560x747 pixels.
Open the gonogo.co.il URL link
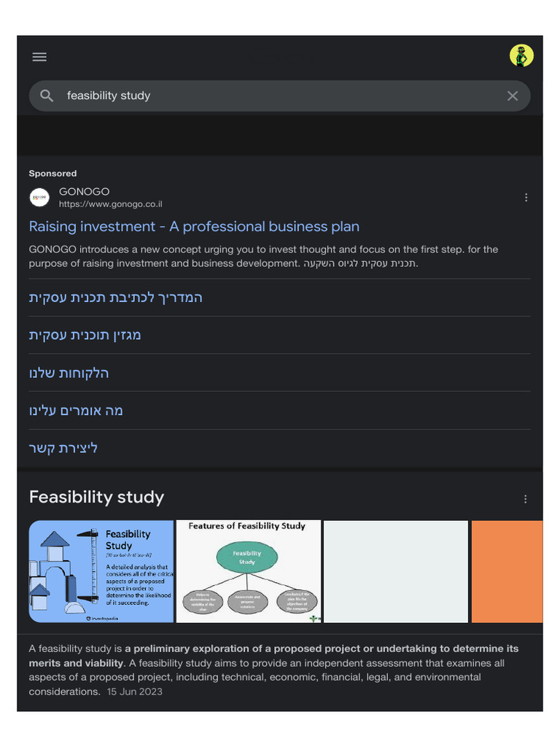pos(111,204)
